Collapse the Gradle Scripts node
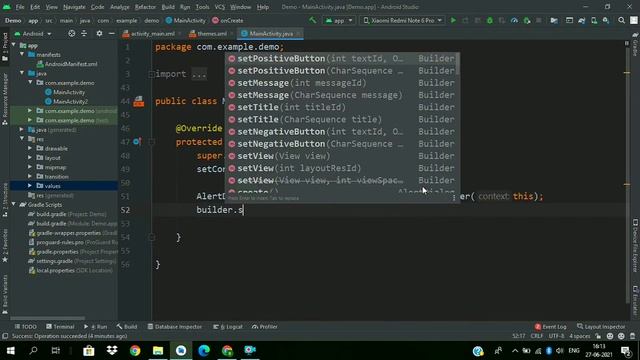640x360 pixels. coord(14,204)
